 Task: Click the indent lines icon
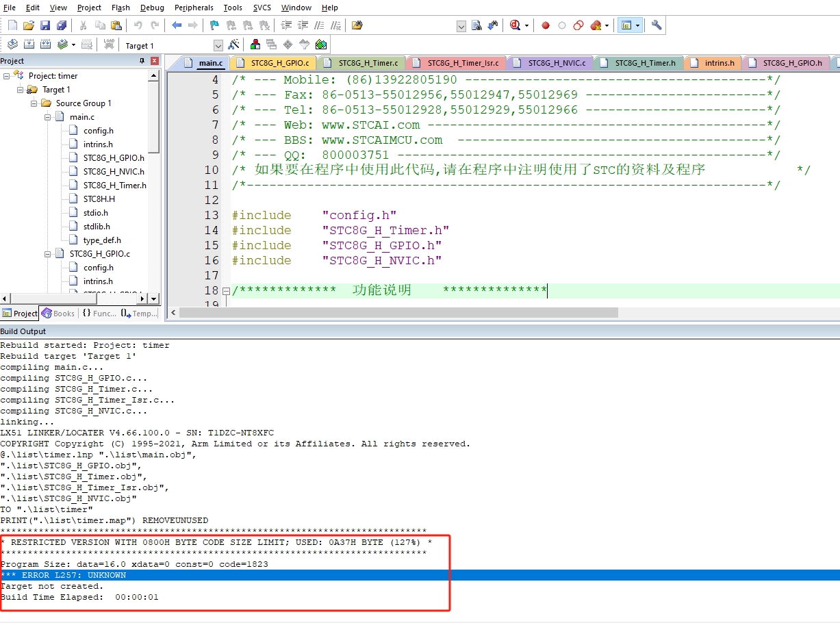(286, 25)
